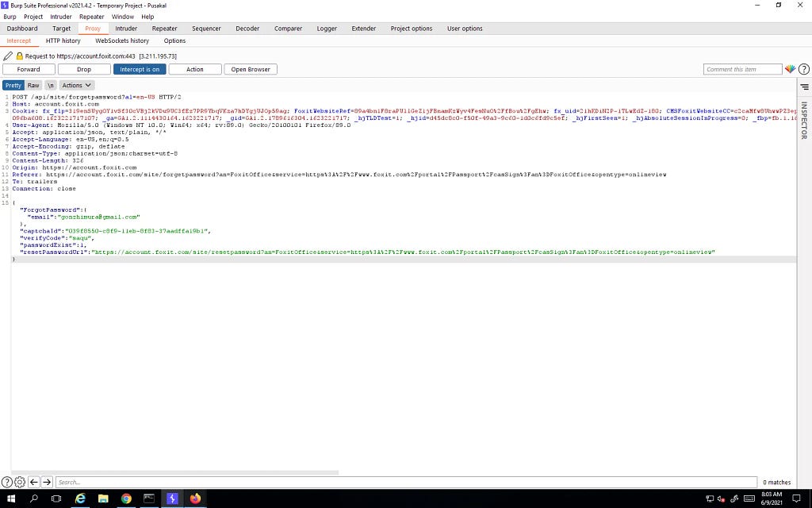812x508 pixels.
Task: Open the User options tab
Action: click(465, 29)
